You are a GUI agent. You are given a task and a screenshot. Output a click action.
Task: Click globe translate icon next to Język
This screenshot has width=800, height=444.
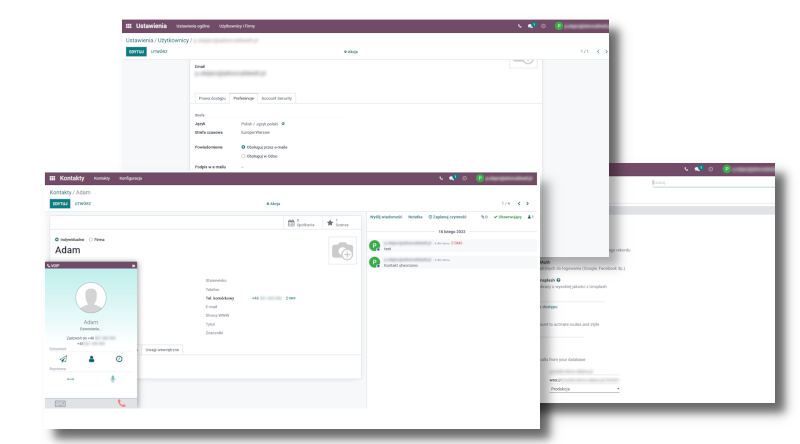pyautogui.click(x=283, y=124)
